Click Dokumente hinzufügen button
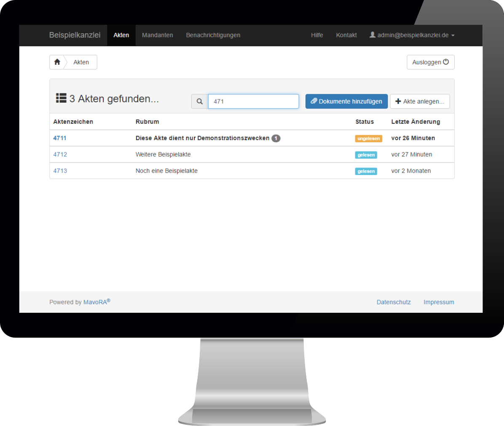 [346, 101]
